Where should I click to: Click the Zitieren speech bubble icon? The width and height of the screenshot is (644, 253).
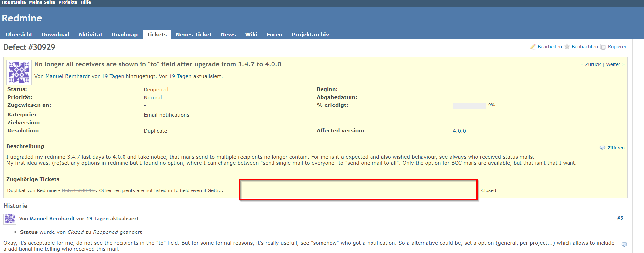602,148
